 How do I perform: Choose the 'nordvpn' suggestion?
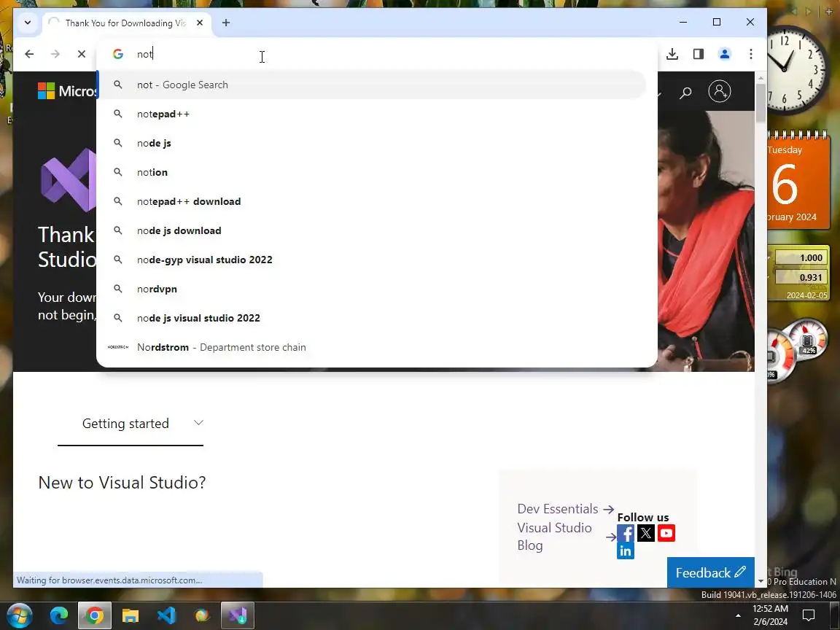(x=372, y=289)
